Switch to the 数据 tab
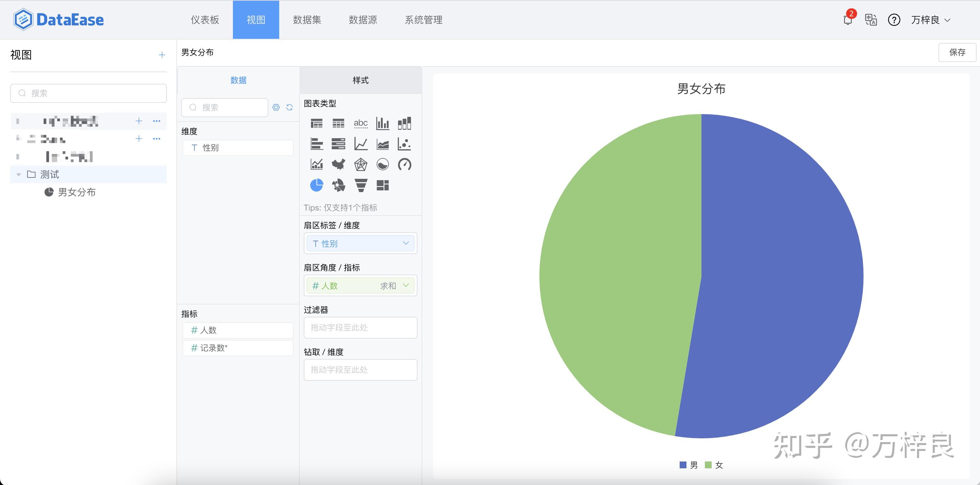The width and height of the screenshot is (980, 485). point(239,80)
